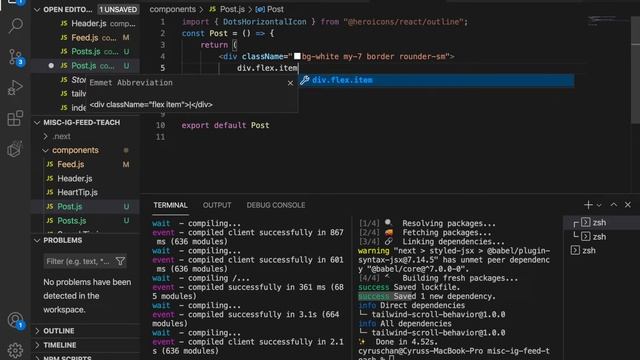Click the DotsHorizontalIcon import text
The image size is (640, 360).
click(264, 22)
